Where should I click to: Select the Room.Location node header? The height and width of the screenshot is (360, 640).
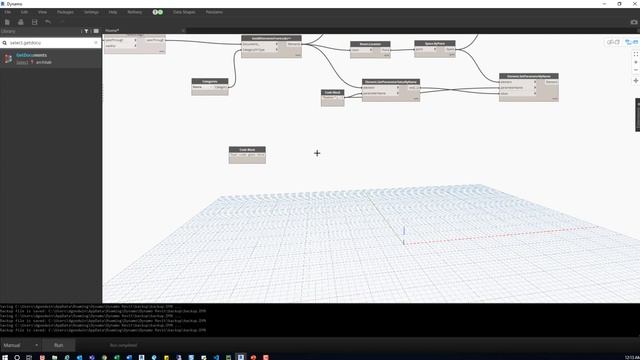(x=370, y=44)
